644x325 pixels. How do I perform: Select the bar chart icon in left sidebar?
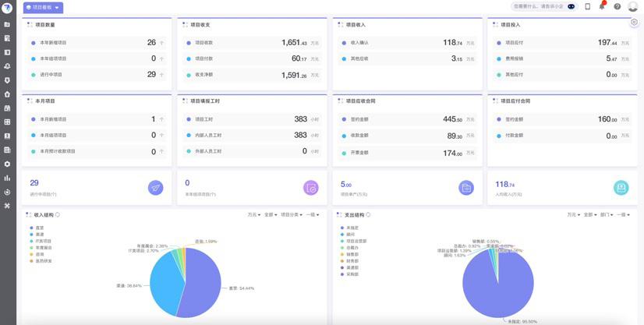click(x=7, y=178)
